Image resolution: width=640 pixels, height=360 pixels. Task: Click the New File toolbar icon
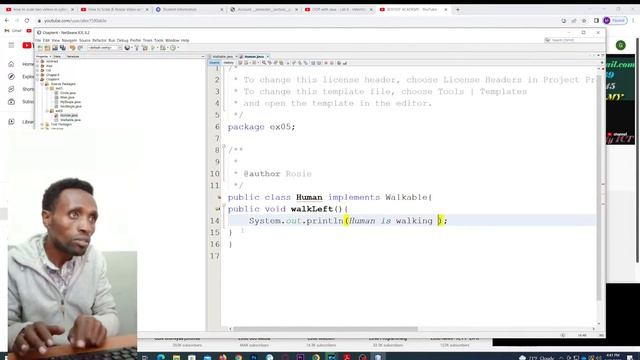click(x=40, y=48)
